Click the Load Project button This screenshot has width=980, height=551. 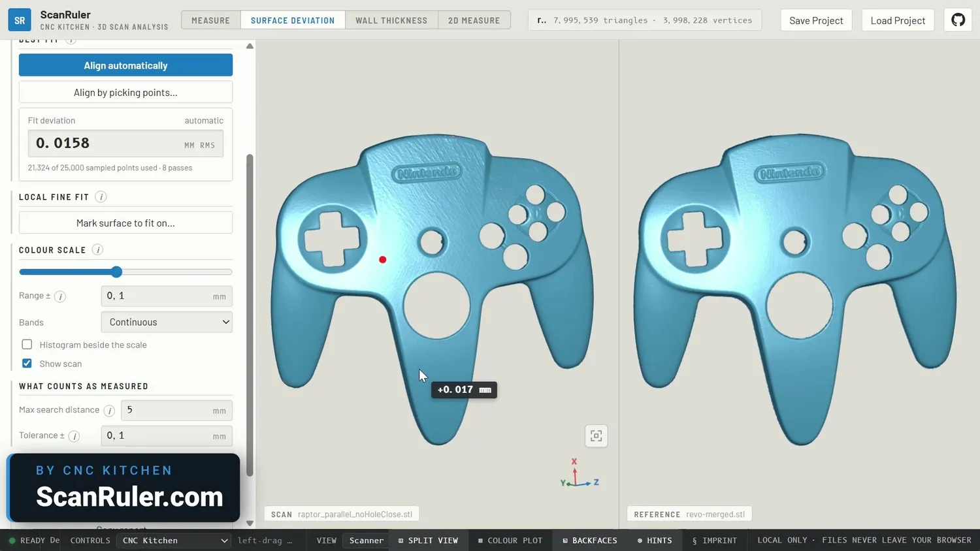tap(898, 20)
